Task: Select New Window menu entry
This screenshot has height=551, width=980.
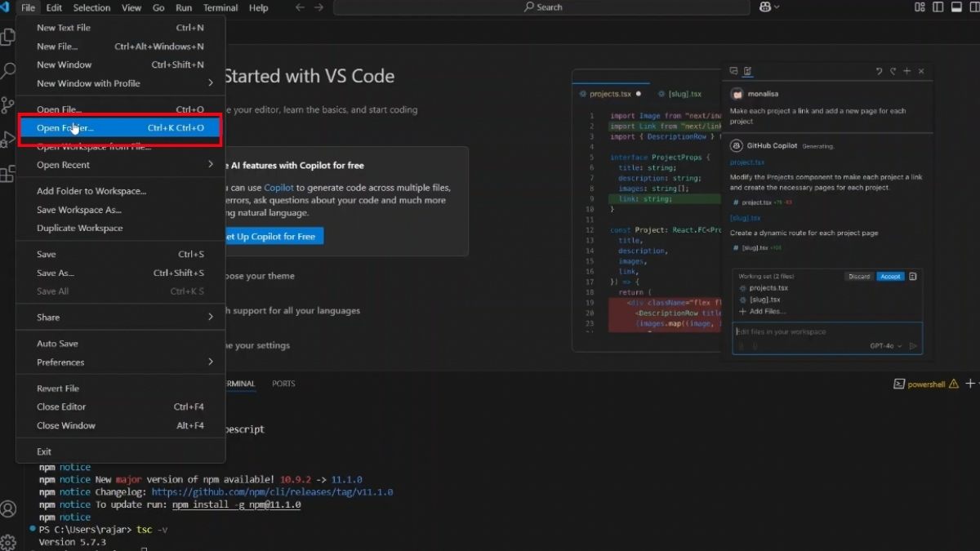Action: pos(121,64)
